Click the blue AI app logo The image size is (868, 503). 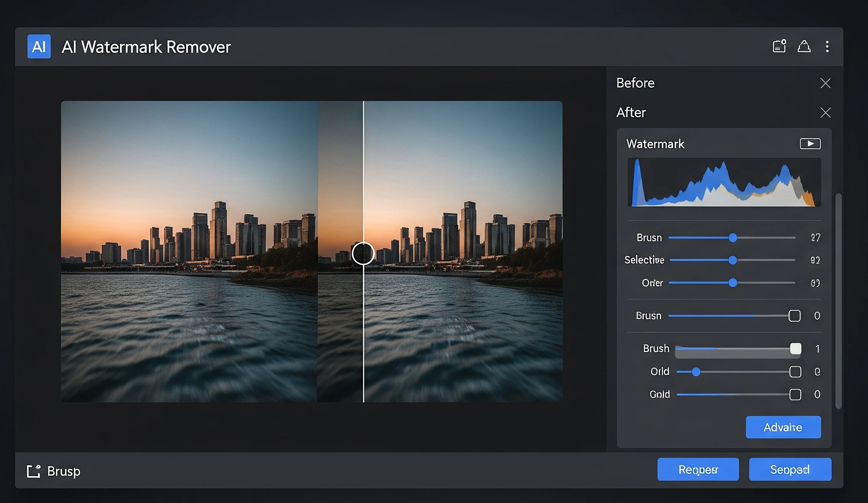pyautogui.click(x=39, y=47)
